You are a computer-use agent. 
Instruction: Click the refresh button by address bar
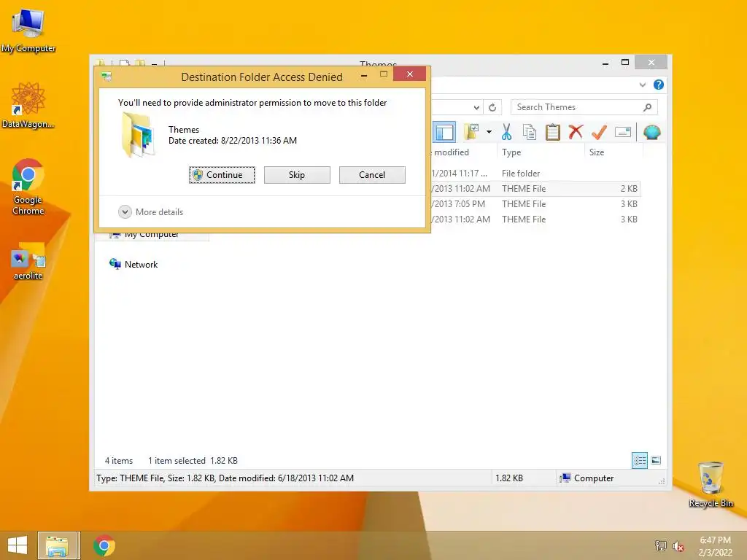(x=492, y=107)
